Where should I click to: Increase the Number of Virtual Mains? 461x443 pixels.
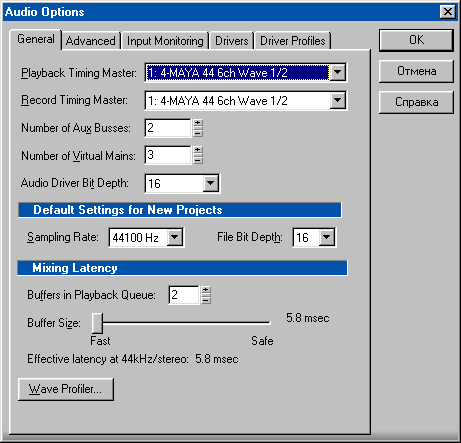pyautogui.click(x=198, y=150)
